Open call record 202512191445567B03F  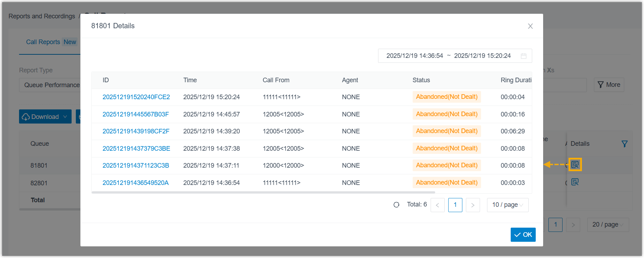pyautogui.click(x=136, y=114)
